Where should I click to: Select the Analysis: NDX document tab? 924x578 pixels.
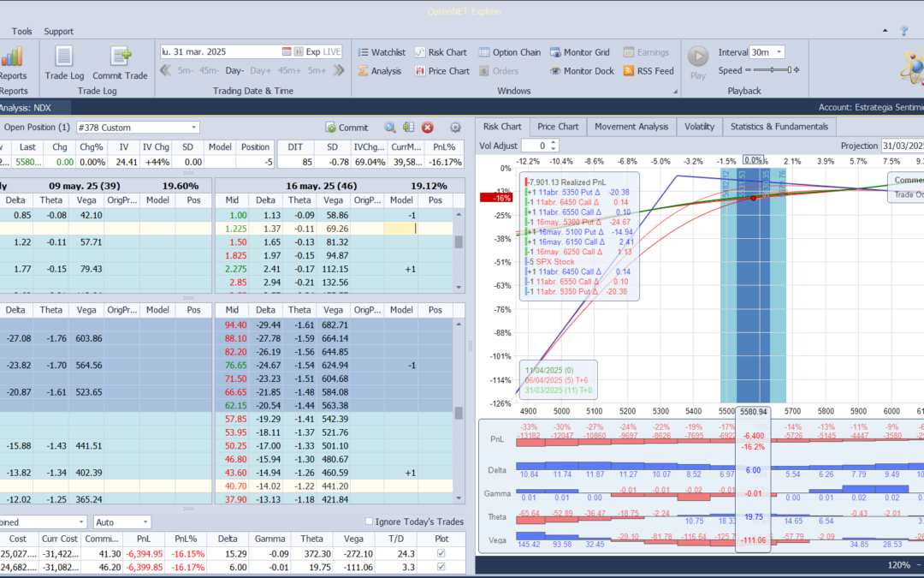click(35, 108)
